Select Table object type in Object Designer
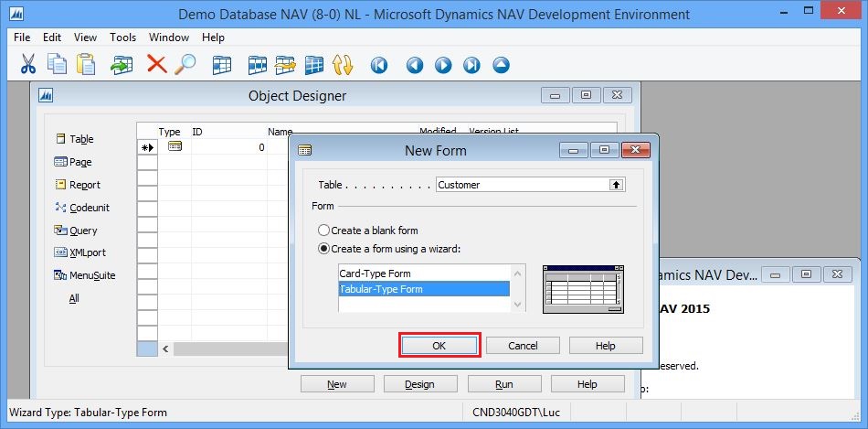This screenshot has width=868, height=429. tap(75, 139)
